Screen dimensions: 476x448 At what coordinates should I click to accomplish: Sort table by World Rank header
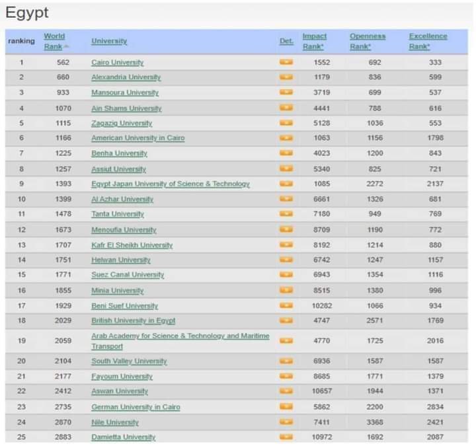coord(55,41)
